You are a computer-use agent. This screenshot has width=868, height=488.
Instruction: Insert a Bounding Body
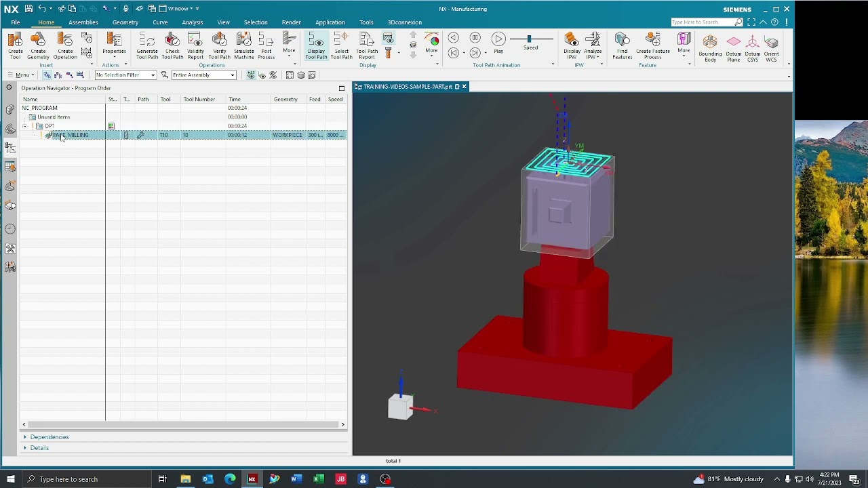pos(710,48)
